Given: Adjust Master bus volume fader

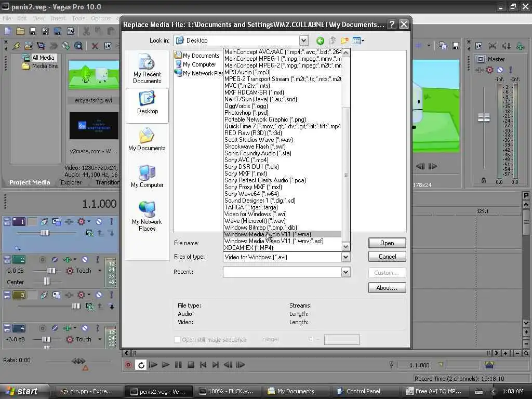Looking at the screenshot, I should pos(484,118).
